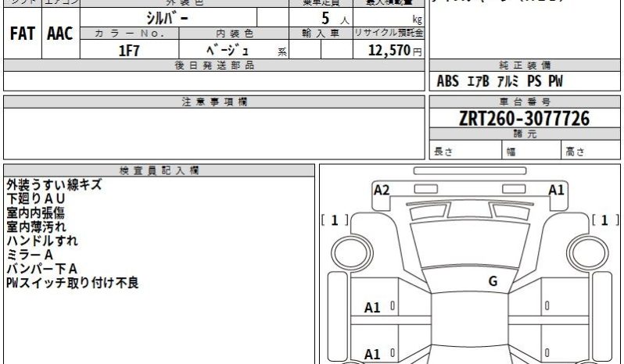Screen dimensions: 624x364
Task: Select the A1 mark at the diagram's top right
Action: [x=556, y=190]
